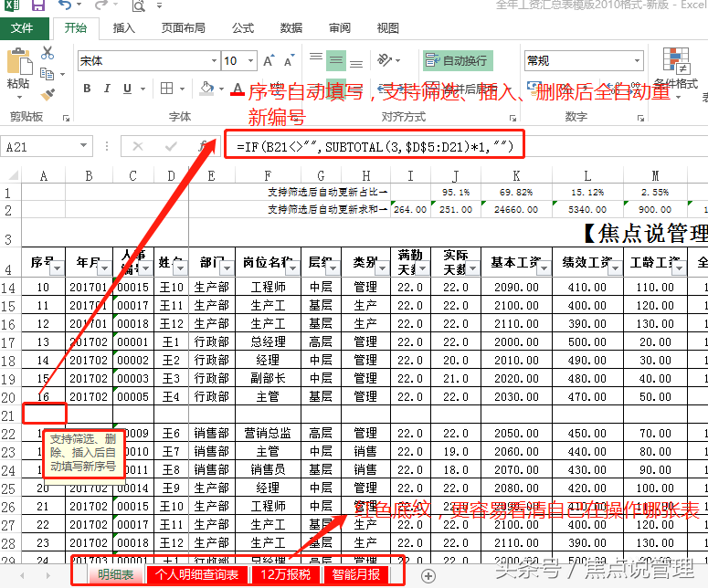708x588 pixels.
Task: Click the Borders icon
Action: [166, 88]
